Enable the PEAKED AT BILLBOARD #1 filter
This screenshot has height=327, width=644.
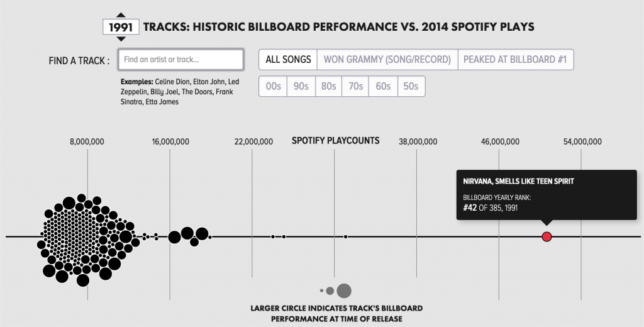click(516, 60)
